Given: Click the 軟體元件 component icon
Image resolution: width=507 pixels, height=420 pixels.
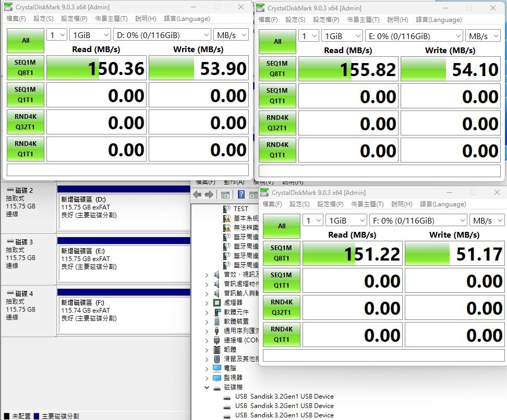Looking at the screenshot, I should [x=218, y=312].
